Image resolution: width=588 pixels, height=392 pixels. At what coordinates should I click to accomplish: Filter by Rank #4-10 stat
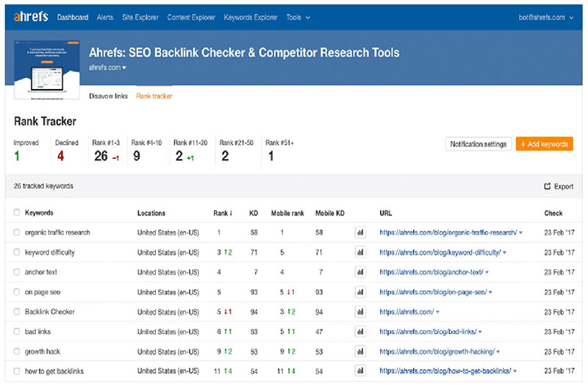(146, 151)
